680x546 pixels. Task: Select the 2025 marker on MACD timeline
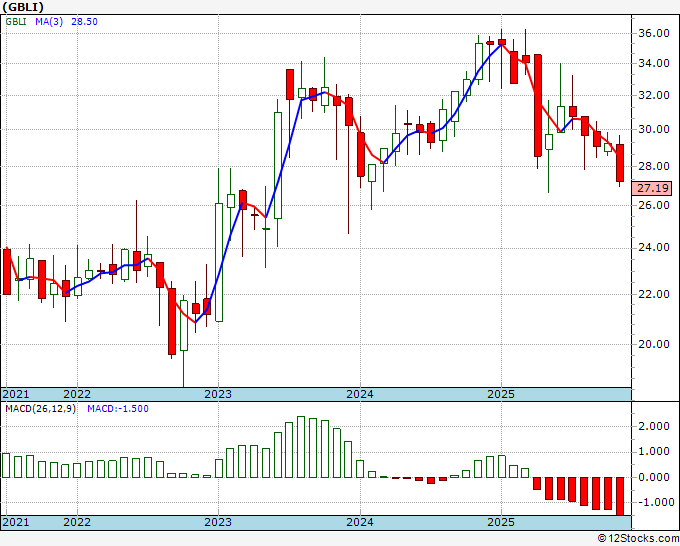tap(501, 521)
